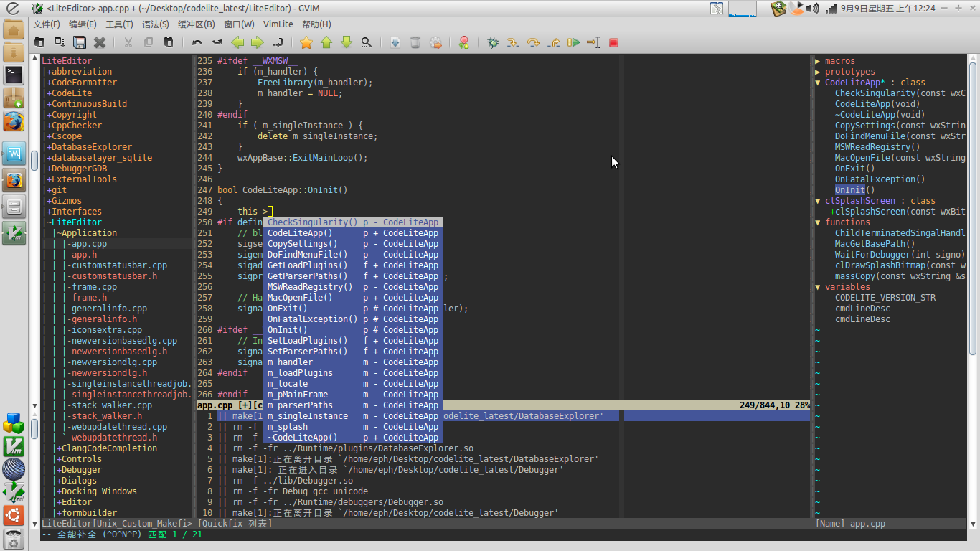Image resolution: width=980 pixels, height=551 pixels.
Task: Click the find magnifier toolbar icon
Action: pos(367,42)
